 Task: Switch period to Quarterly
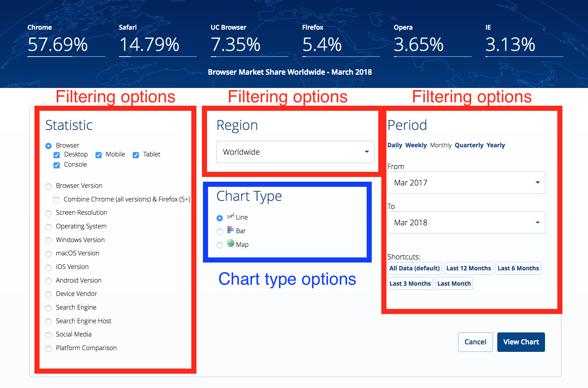point(469,145)
